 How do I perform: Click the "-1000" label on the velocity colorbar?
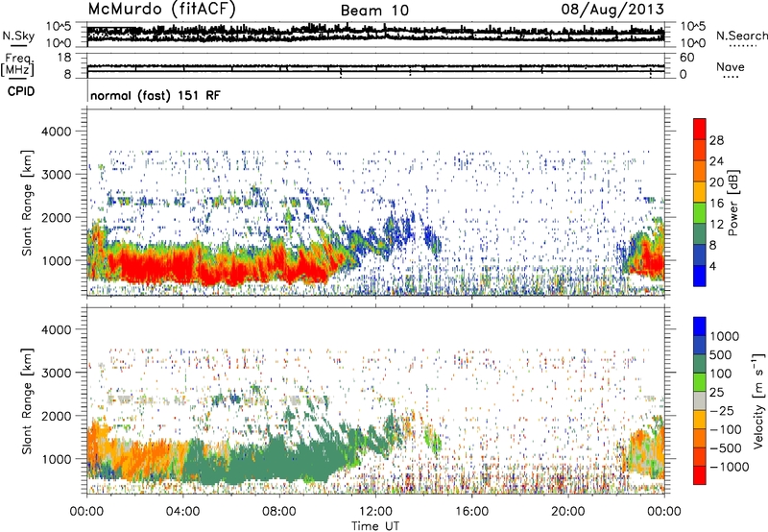pos(730,467)
